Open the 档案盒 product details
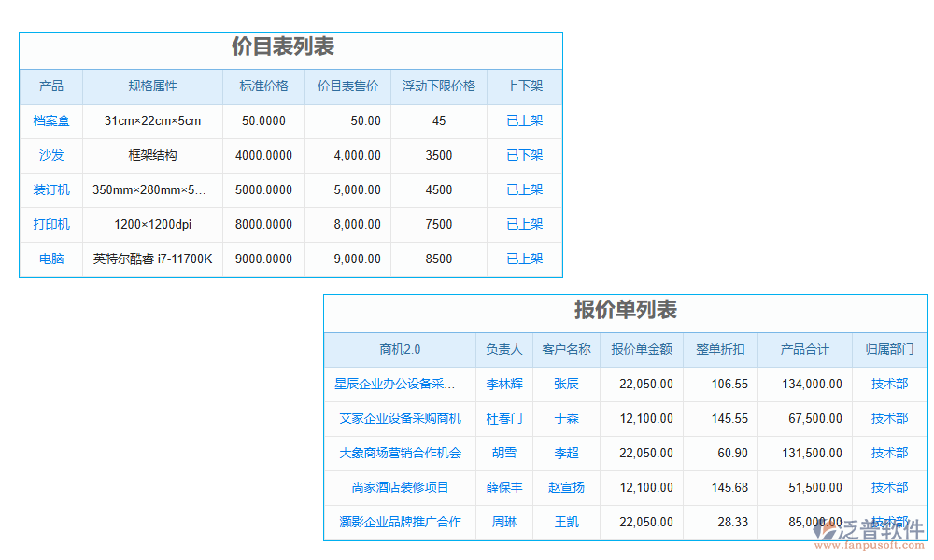 pyautogui.click(x=51, y=120)
